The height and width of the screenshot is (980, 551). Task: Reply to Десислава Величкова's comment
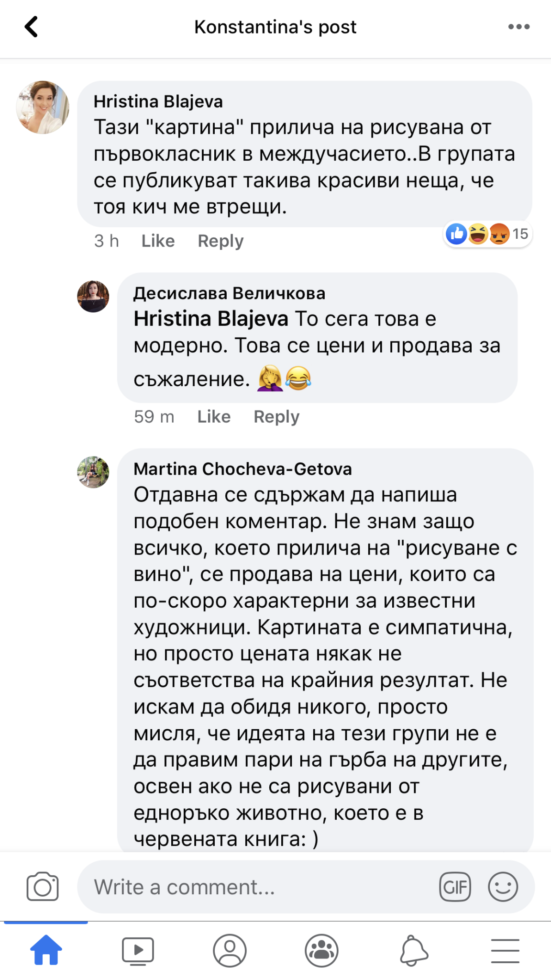[276, 416]
